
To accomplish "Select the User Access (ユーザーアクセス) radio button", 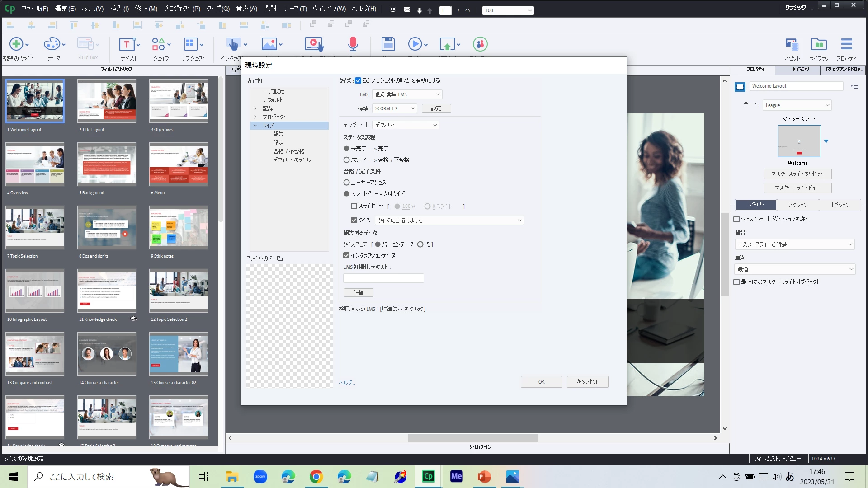I will click(347, 183).
